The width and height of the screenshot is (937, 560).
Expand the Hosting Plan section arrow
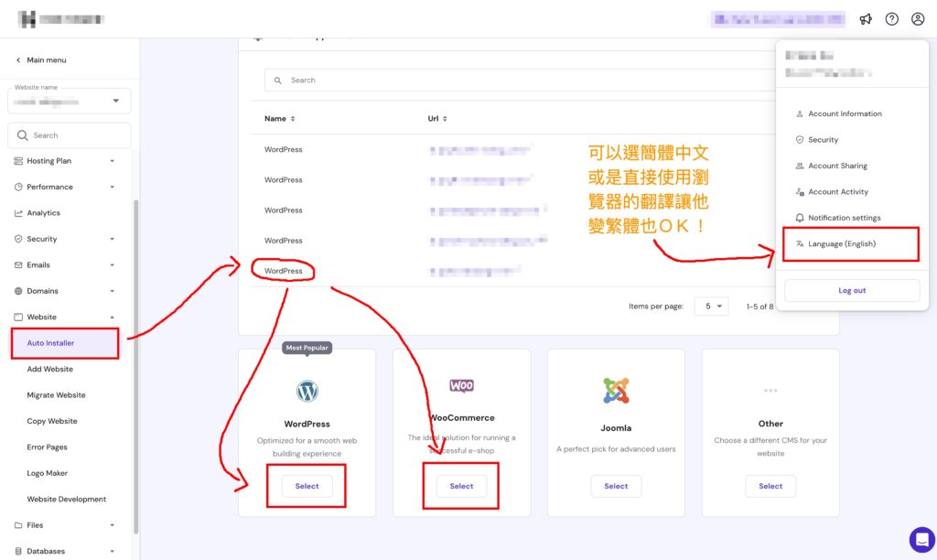point(112,161)
